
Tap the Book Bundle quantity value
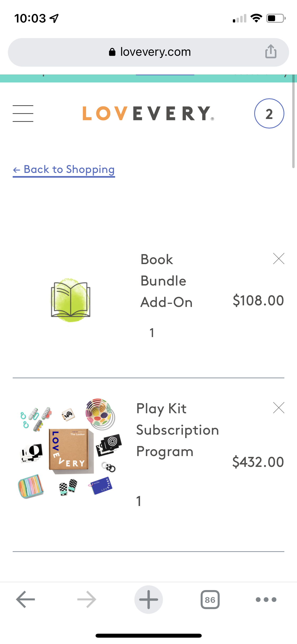(x=152, y=333)
